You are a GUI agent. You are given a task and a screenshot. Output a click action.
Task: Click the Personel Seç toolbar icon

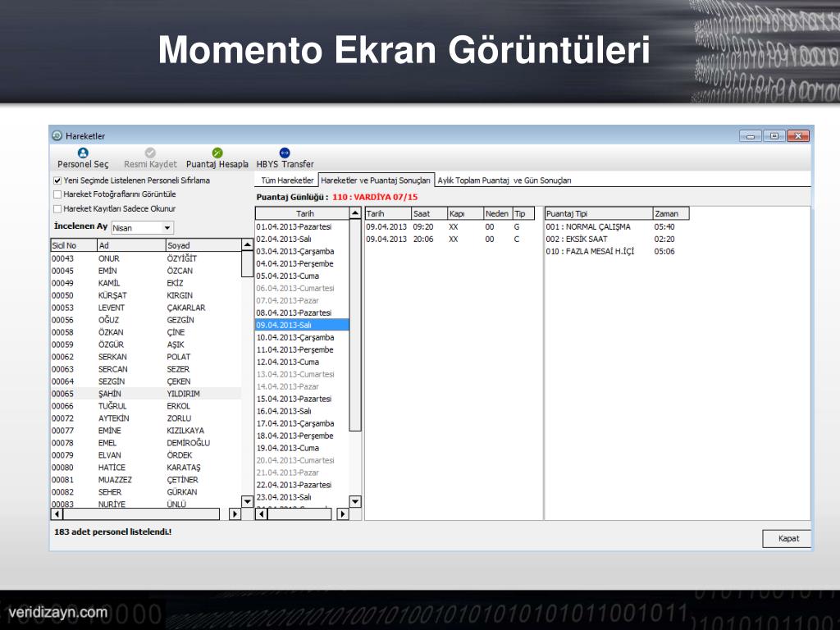(x=83, y=153)
